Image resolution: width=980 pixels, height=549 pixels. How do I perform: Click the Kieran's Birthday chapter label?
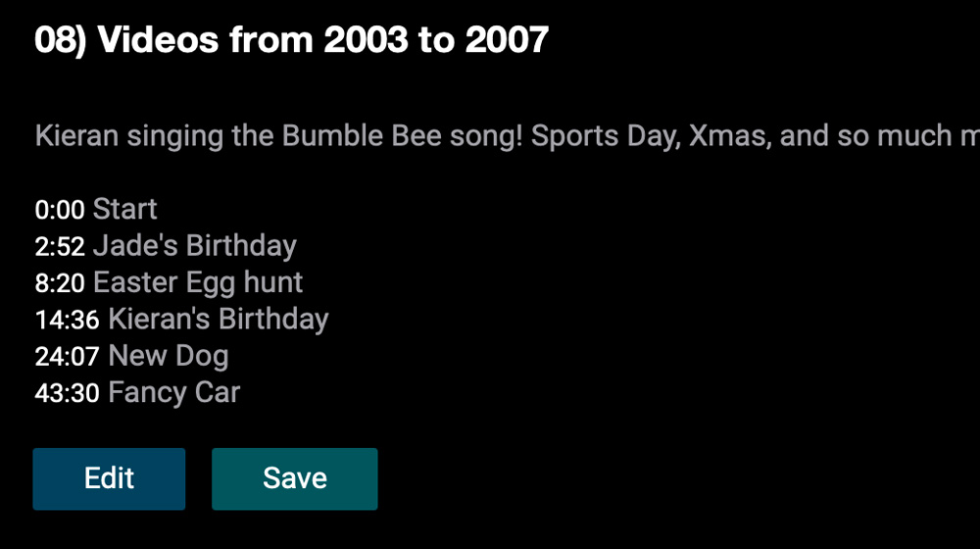219,319
